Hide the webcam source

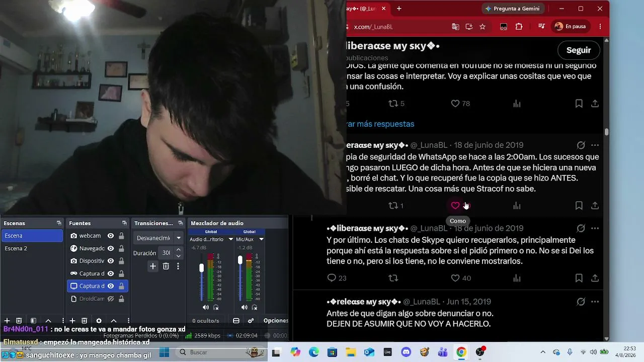click(111, 236)
